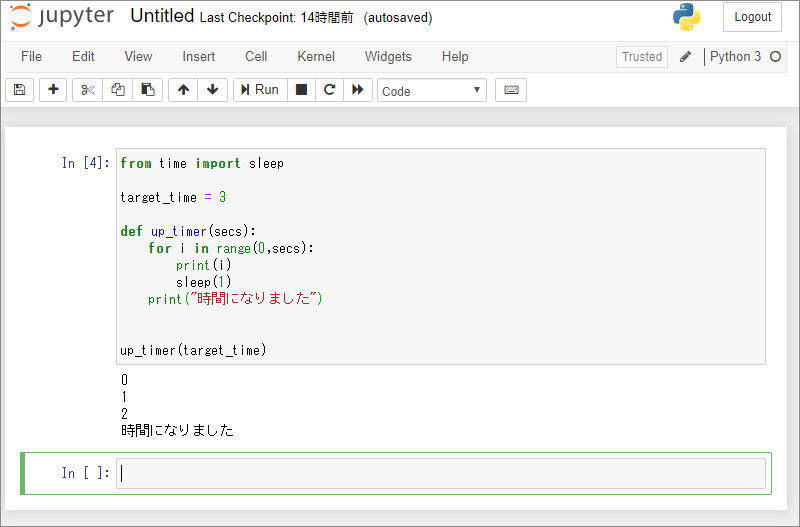Open the Kernel menu
Image resolution: width=800 pixels, height=527 pixels.
(316, 57)
